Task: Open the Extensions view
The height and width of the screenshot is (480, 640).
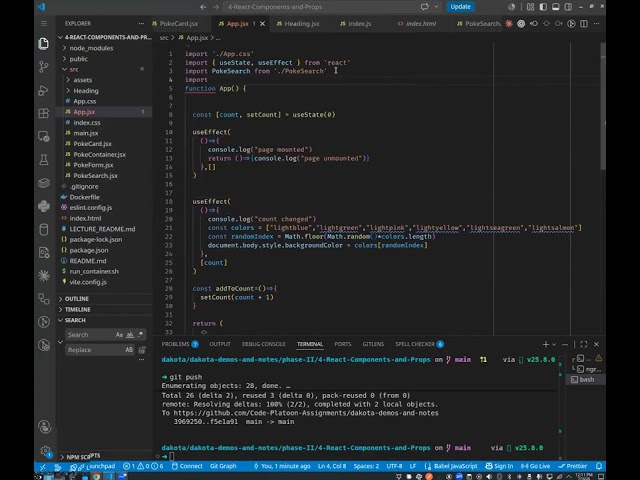Action: 44,113
